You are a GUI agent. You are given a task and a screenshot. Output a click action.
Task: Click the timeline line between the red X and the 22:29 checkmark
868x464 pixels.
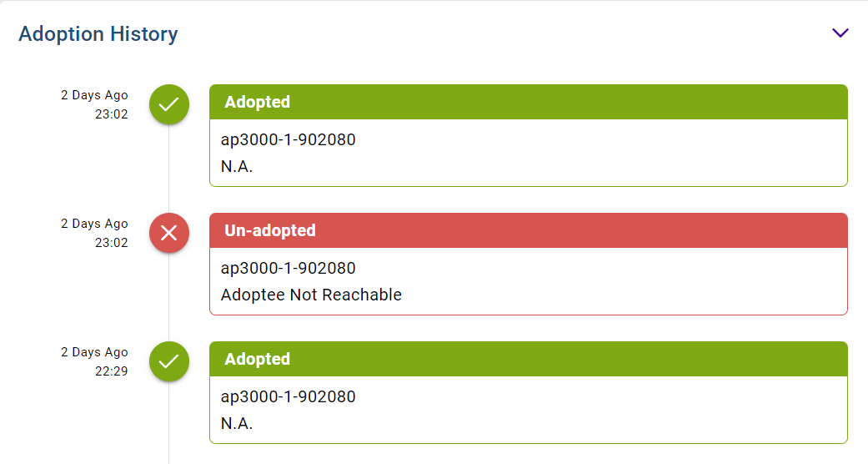(169, 296)
